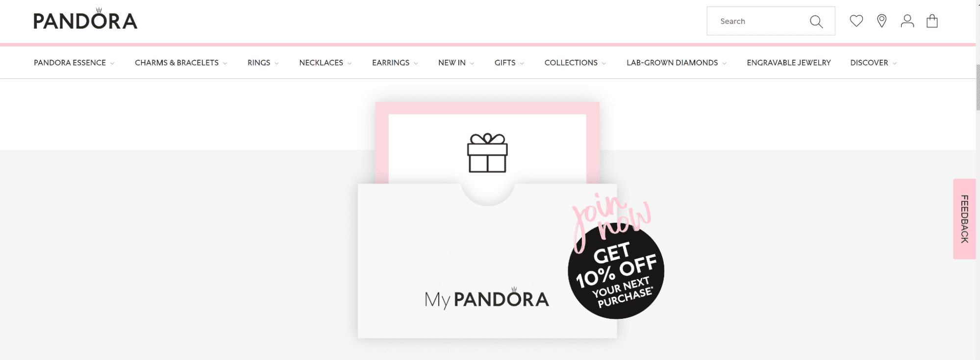980x360 pixels.
Task: Open the Necklaces menu
Action: point(326,63)
